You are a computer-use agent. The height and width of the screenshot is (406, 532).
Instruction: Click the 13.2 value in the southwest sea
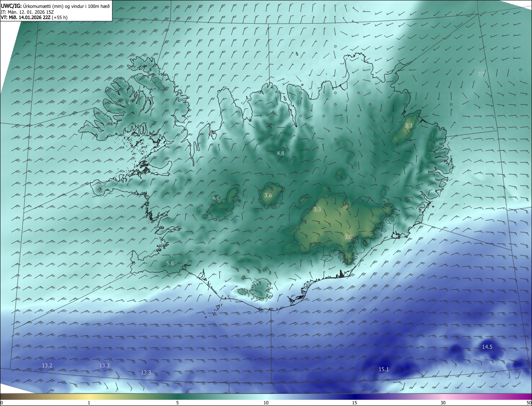pyautogui.click(x=47, y=365)
